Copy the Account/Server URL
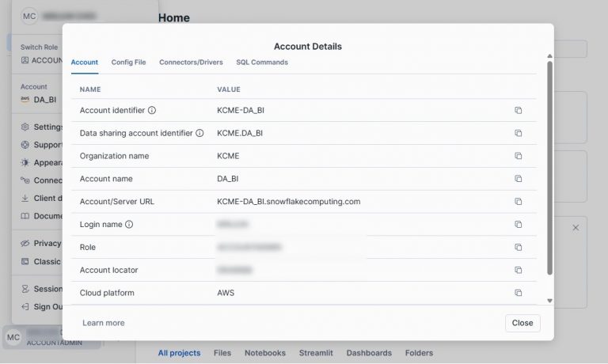This screenshot has height=364, width=608. click(519, 202)
